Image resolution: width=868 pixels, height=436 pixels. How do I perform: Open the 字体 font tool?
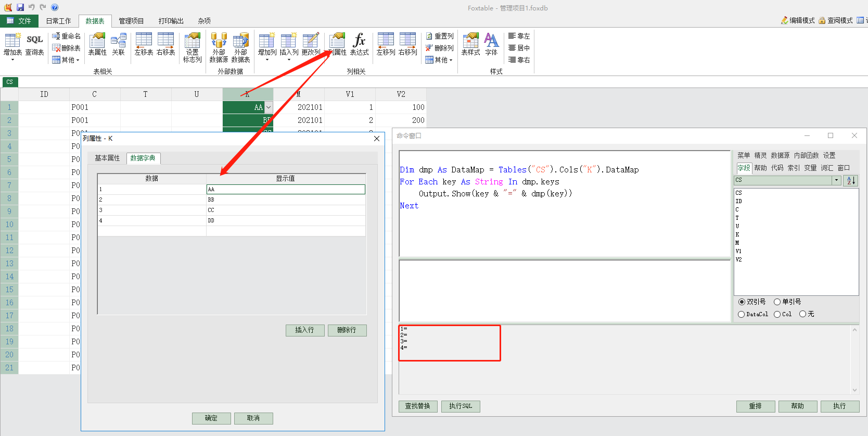[491, 45]
